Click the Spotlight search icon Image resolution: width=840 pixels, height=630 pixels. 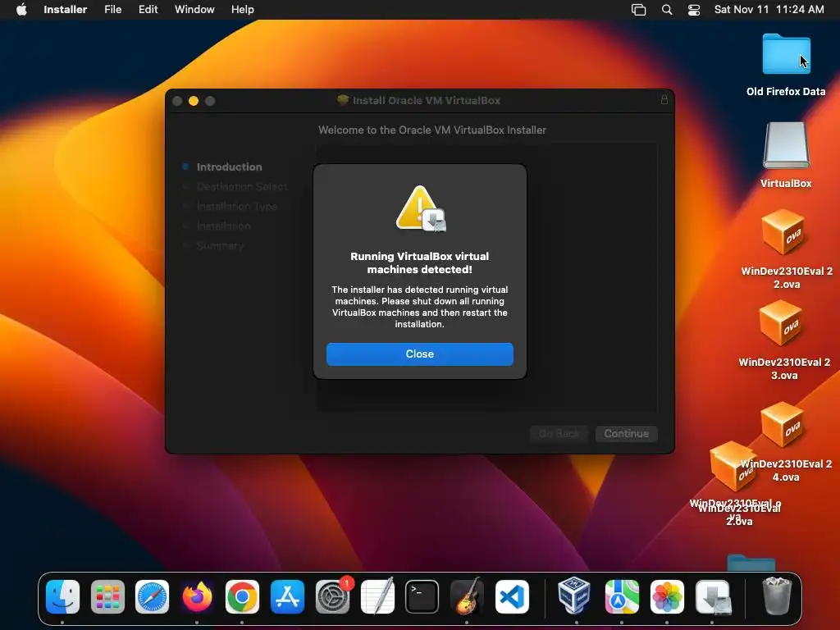point(667,10)
